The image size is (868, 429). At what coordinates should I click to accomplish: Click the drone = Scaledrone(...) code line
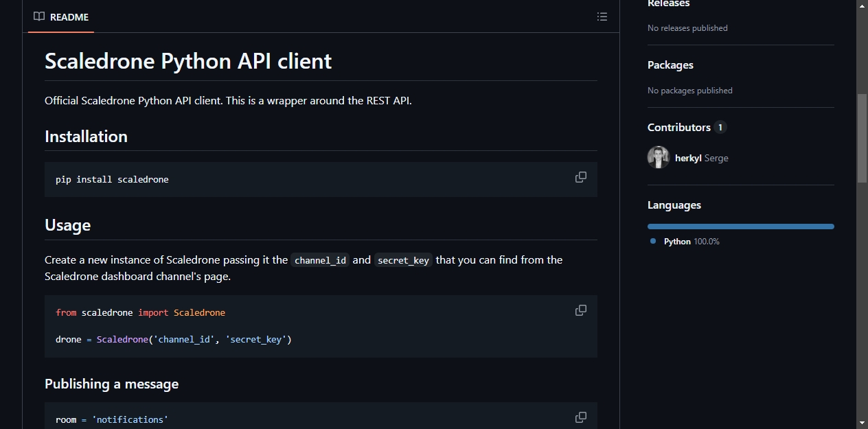point(174,339)
